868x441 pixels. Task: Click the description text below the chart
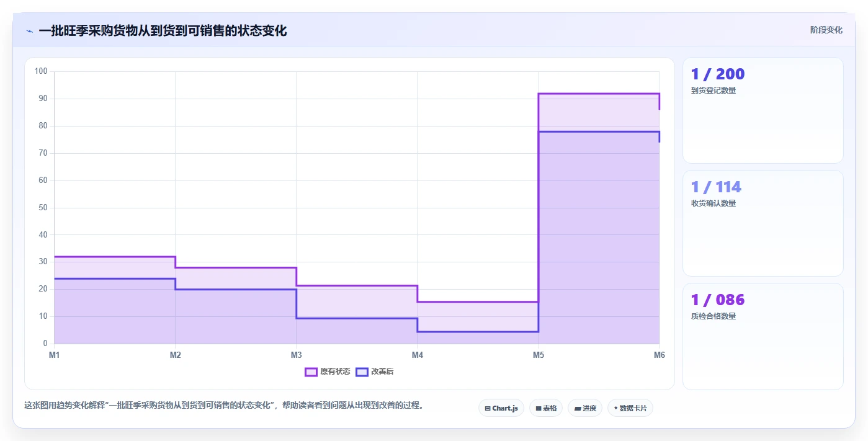pyautogui.click(x=224, y=405)
